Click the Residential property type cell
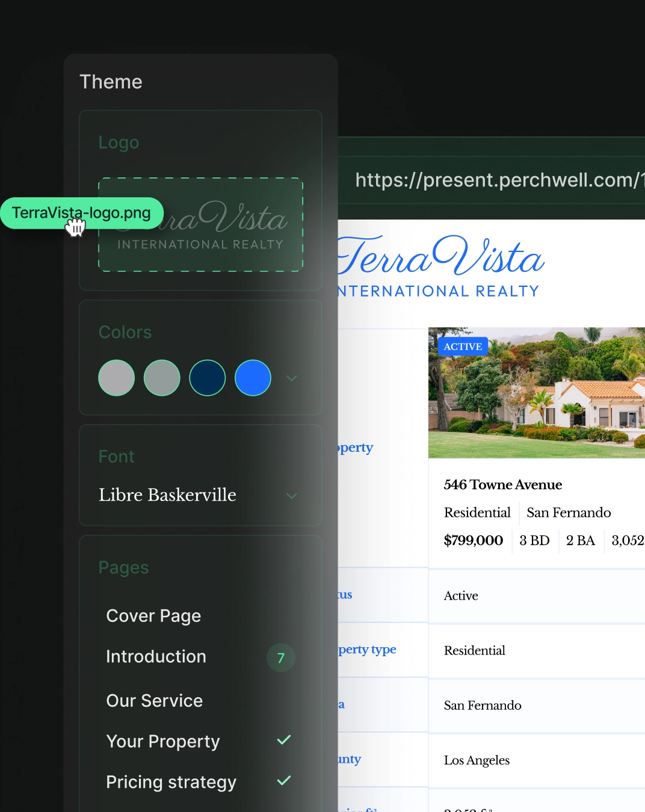The width and height of the screenshot is (645, 812). point(537,651)
